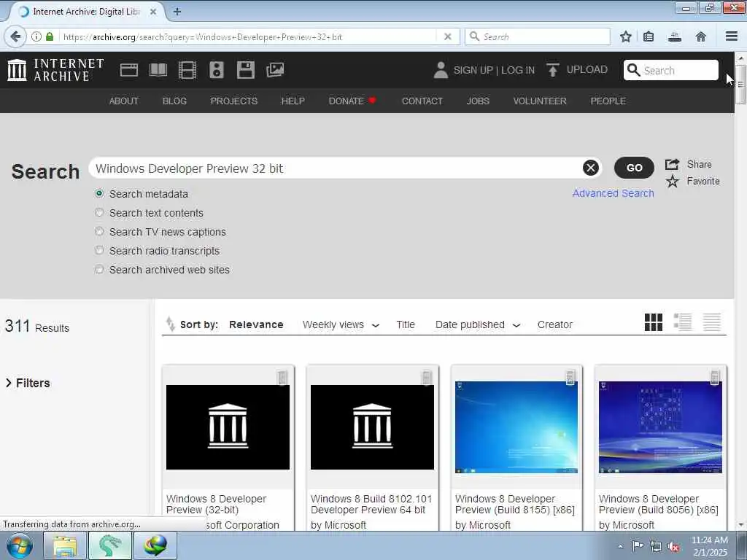Open the VOLUNTEER menu item
The width and height of the screenshot is (747, 560).
coord(540,101)
